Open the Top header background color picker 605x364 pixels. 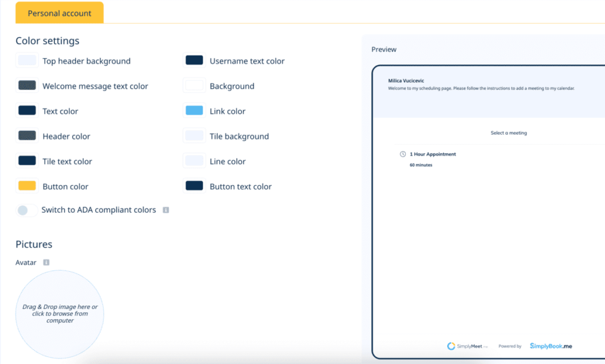click(x=27, y=60)
